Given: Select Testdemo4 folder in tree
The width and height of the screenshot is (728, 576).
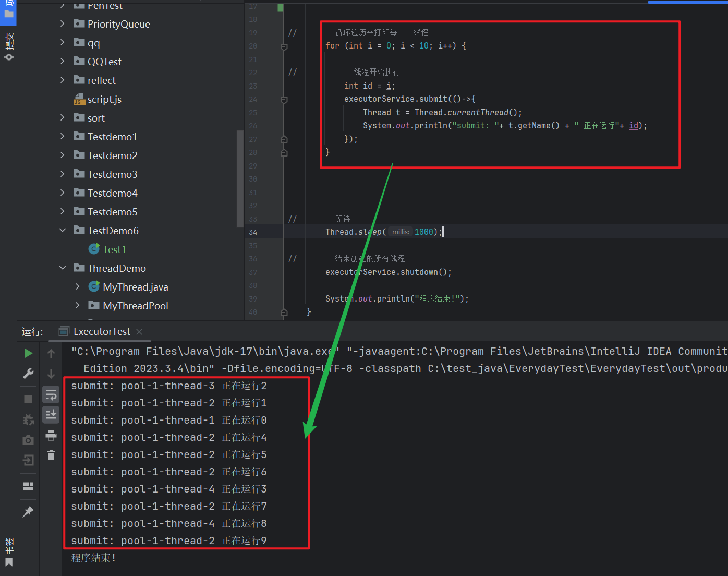Looking at the screenshot, I should click(112, 193).
